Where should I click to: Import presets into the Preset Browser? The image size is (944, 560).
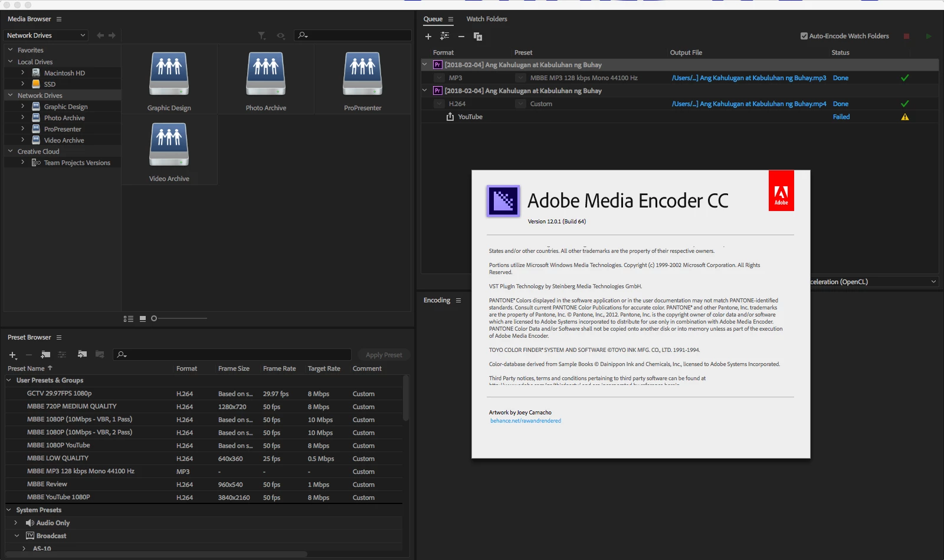click(83, 355)
